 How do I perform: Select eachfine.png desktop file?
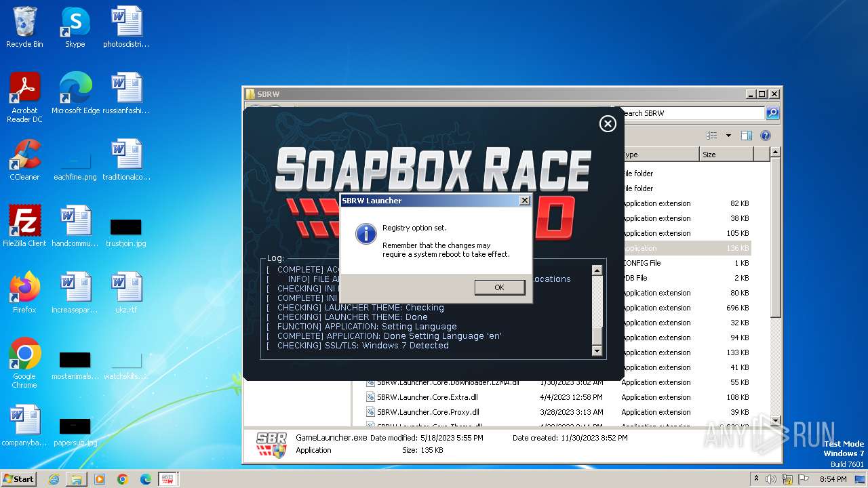[x=75, y=165]
